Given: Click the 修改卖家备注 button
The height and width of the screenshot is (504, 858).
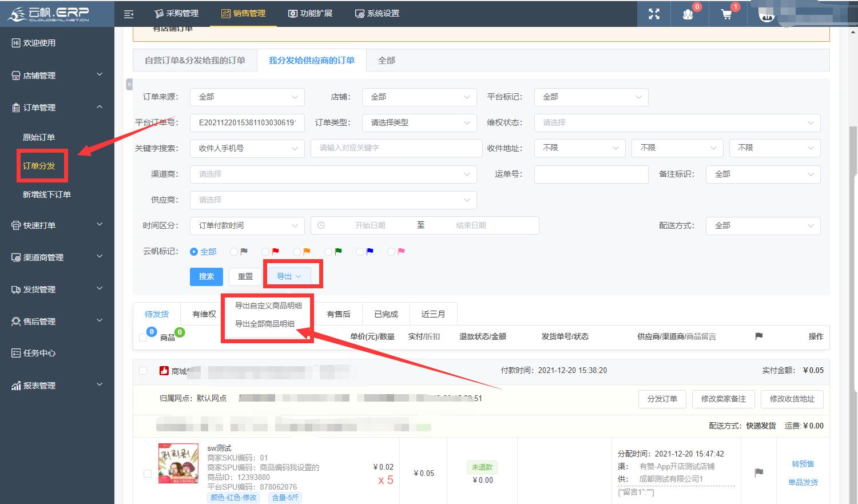Looking at the screenshot, I should coord(724,399).
